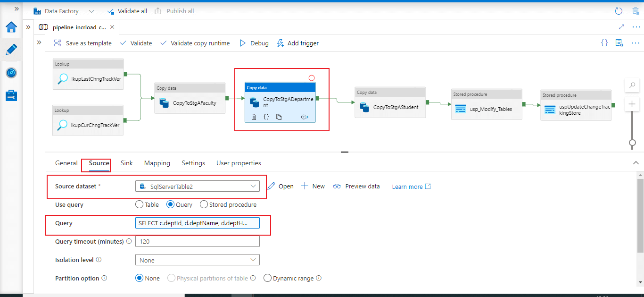Expand the activities pane chevron

pyautogui.click(x=39, y=42)
